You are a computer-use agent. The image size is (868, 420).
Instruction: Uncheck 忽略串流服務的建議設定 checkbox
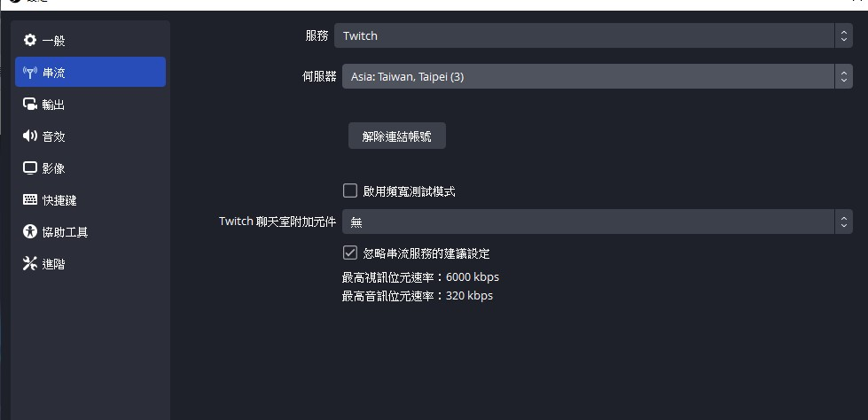tap(350, 253)
